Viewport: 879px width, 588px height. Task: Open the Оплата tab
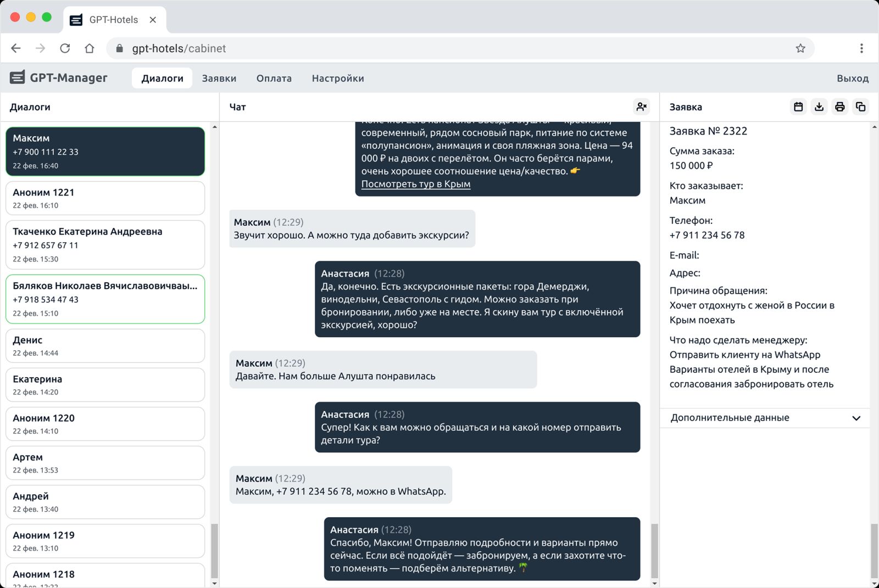pyautogui.click(x=274, y=79)
